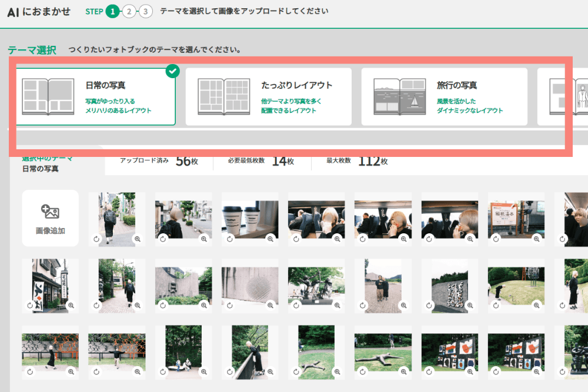588x392 pixels.
Task: Zoom into the person leaning on railing photo
Action: click(x=270, y=372)
